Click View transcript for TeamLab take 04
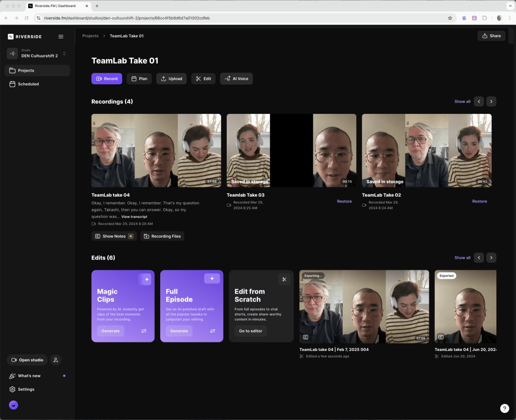516x420 pixels. 134,217
